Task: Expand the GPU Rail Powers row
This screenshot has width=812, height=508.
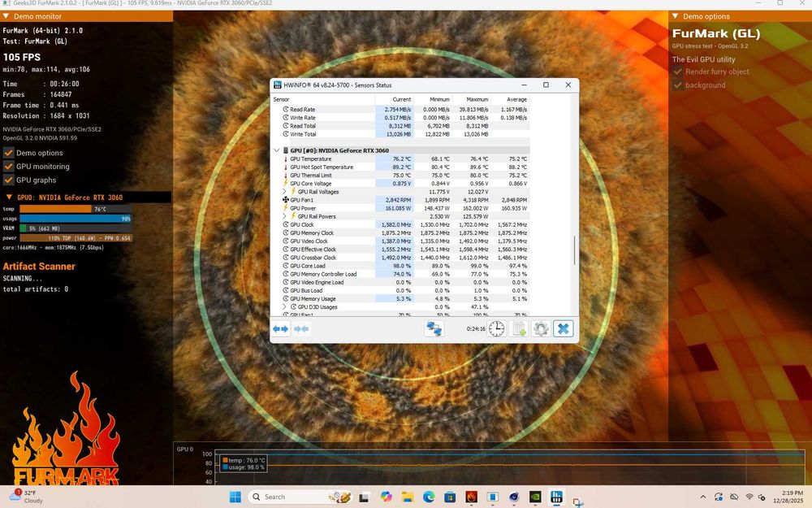Action: (284, 216)
